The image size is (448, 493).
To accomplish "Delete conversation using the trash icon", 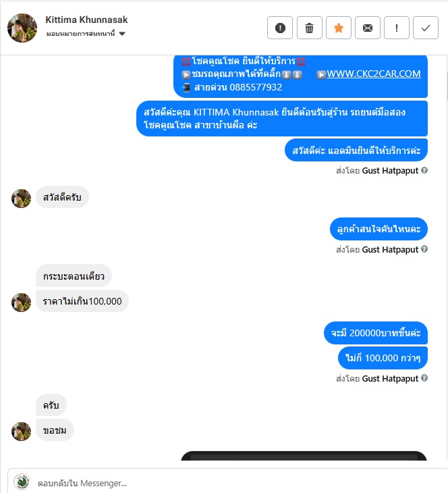I will pyautogui.click(x=310, y=28).
